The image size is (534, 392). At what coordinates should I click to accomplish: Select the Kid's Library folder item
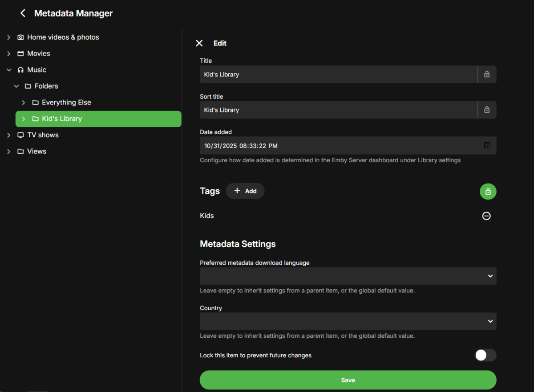click(61, 119)
